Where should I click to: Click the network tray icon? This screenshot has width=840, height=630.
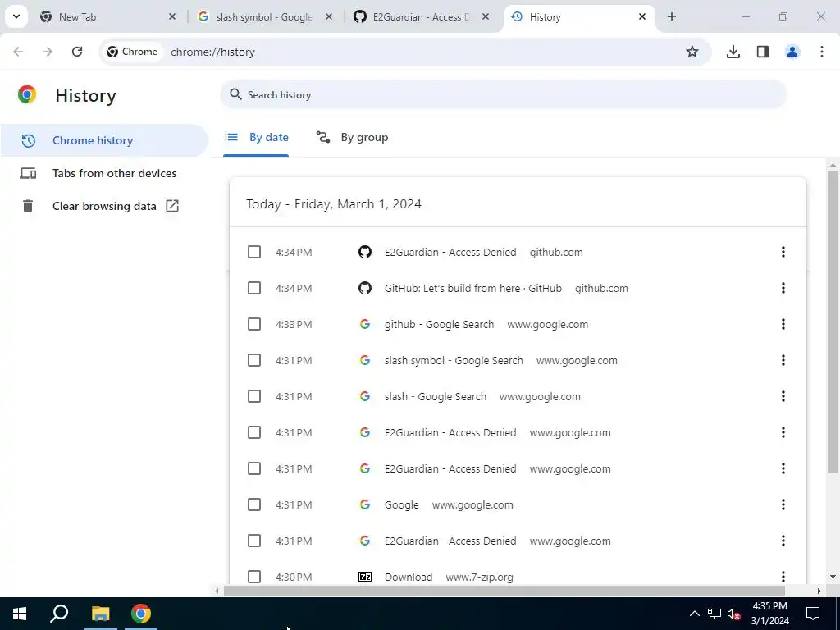[714, 614]
